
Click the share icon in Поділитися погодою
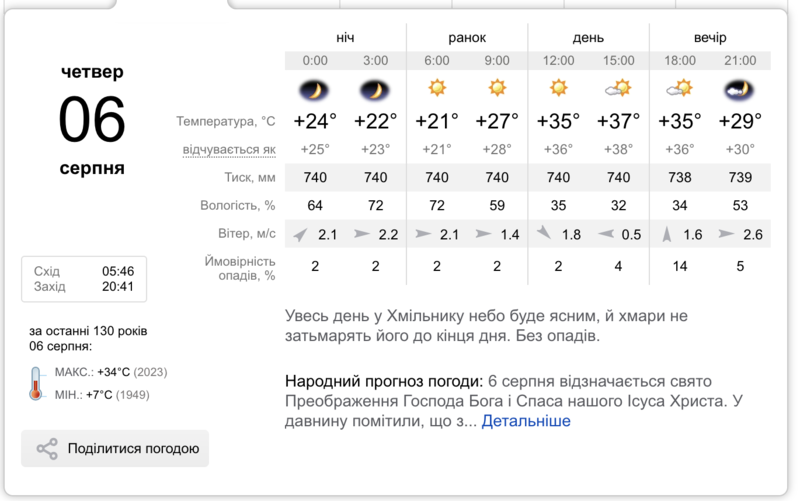tap(47, 449)
